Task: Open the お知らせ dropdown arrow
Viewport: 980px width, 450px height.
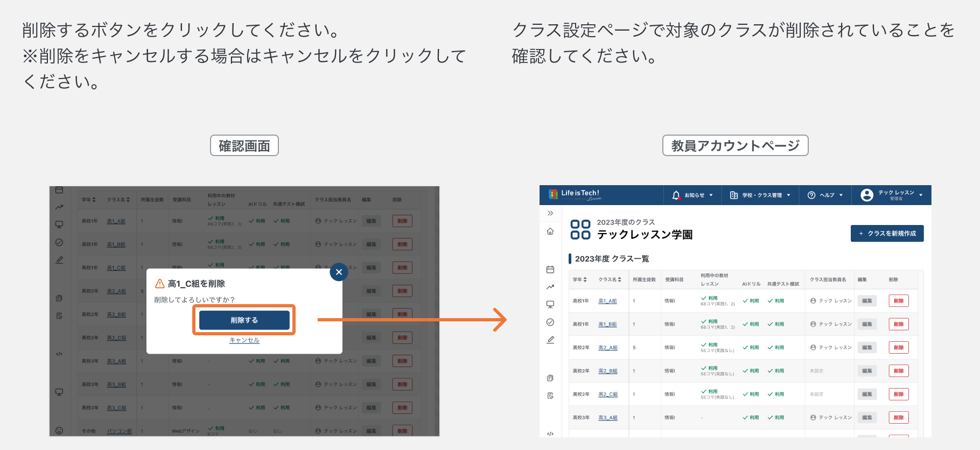Action: coord(711,195)
